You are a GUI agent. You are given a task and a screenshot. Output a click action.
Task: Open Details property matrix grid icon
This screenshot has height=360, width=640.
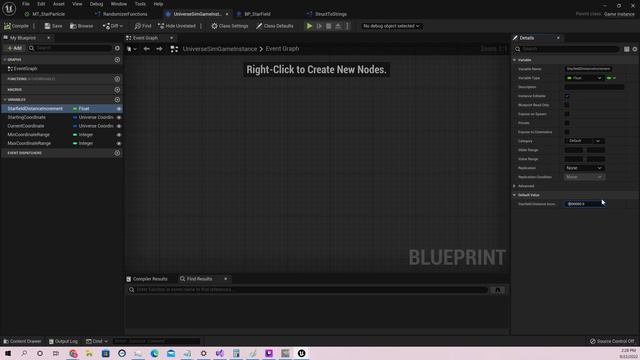pyautogui.click(x=627, y=49)
